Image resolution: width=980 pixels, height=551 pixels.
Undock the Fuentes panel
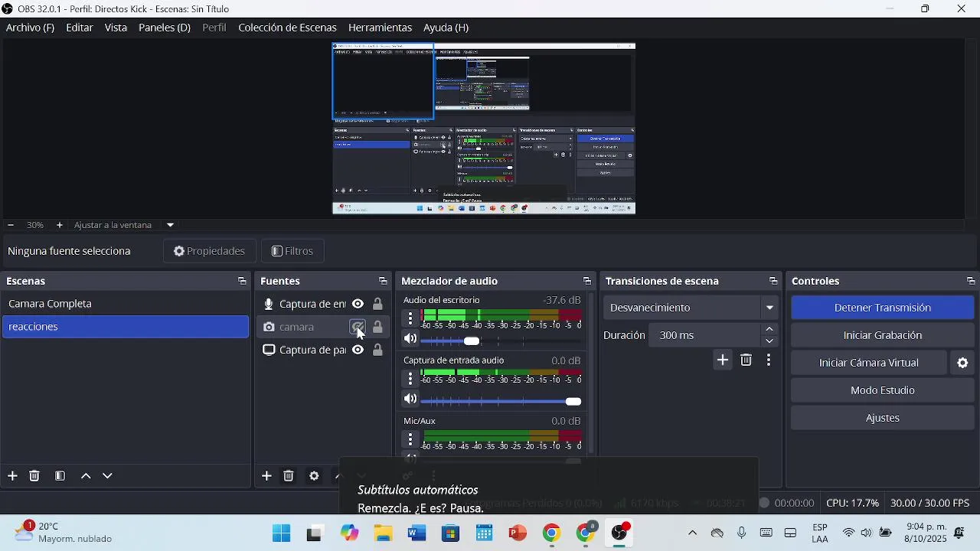tap(383, 281)
